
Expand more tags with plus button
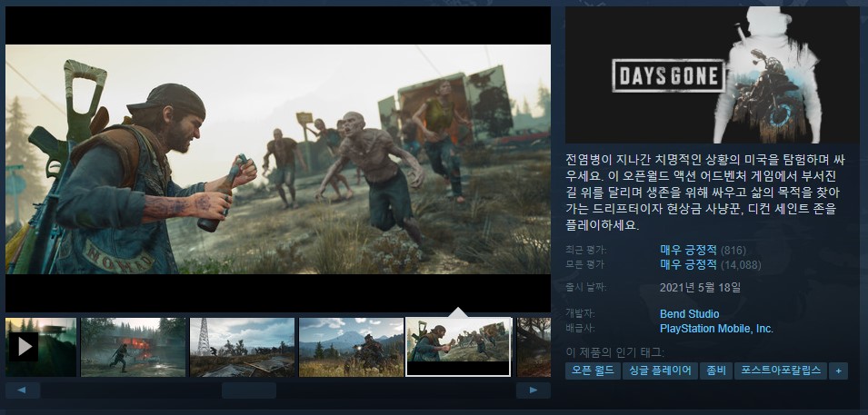[x=838, y=371]
